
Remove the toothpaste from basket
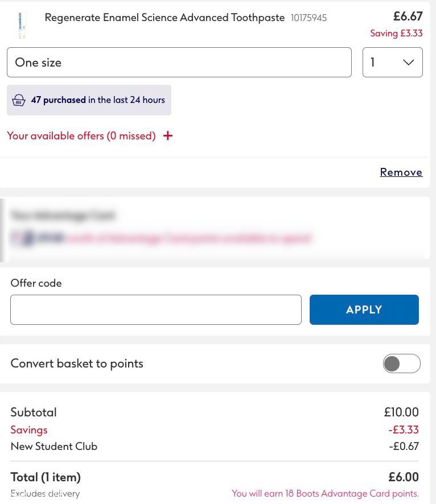[x=401, y=172]
